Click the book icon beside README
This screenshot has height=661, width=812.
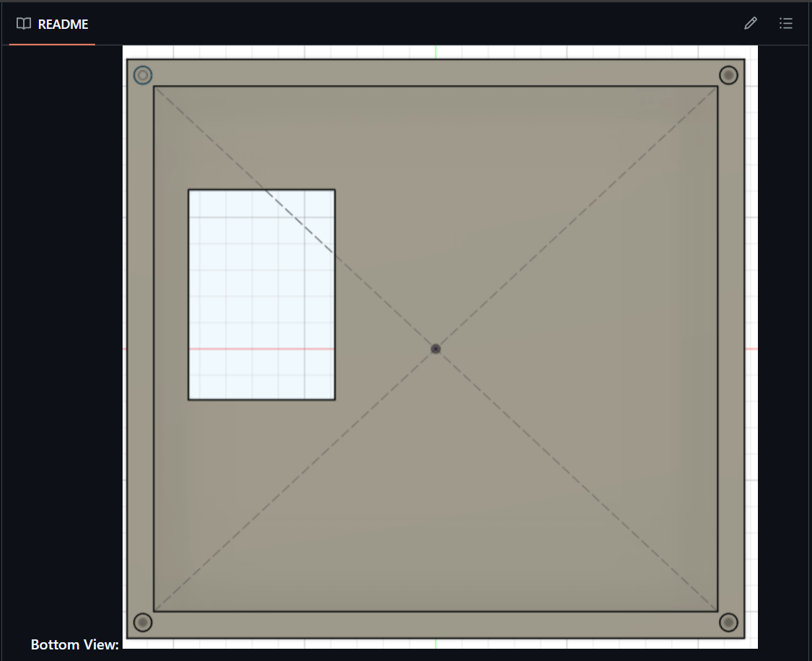(24, 24)
